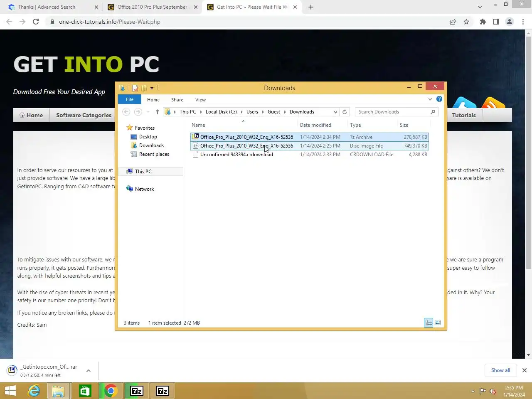Select Network in navigation pane

tap(144, 189)
